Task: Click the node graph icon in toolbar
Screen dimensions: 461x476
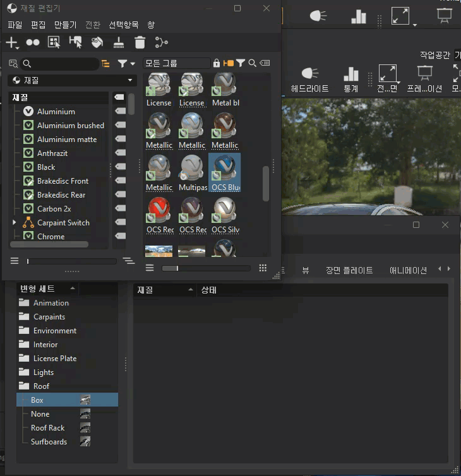Action: click(x=161, y=42)
